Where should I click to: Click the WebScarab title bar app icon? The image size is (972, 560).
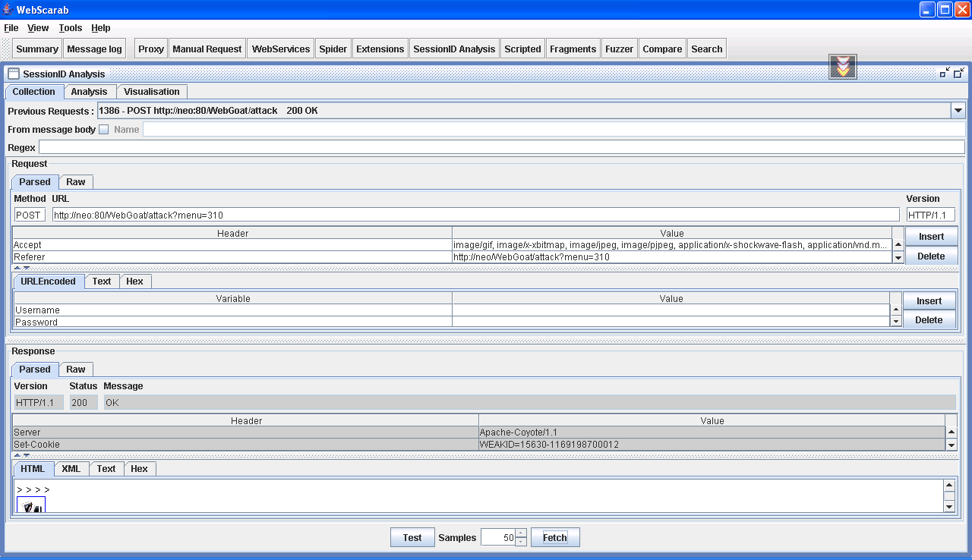(x=8, y=9)
